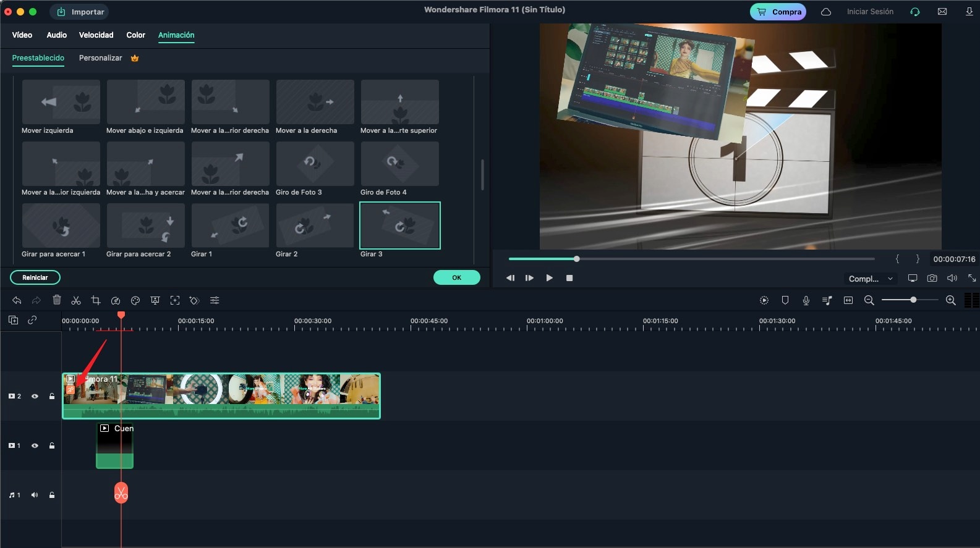Click the Reiniciar button
The width and height of the screenshot is (980, 548).
click(x=35, y=277)
